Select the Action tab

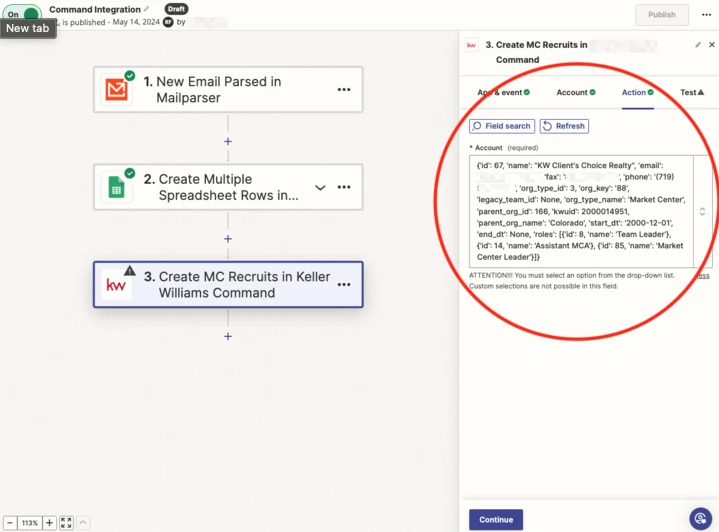pos(637,92)
